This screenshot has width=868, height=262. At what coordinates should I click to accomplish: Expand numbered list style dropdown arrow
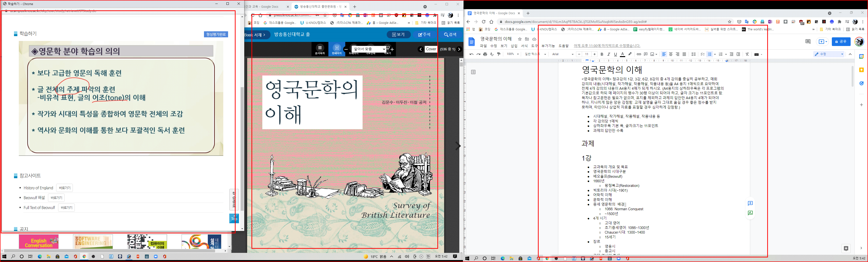(x=726, y=54)
